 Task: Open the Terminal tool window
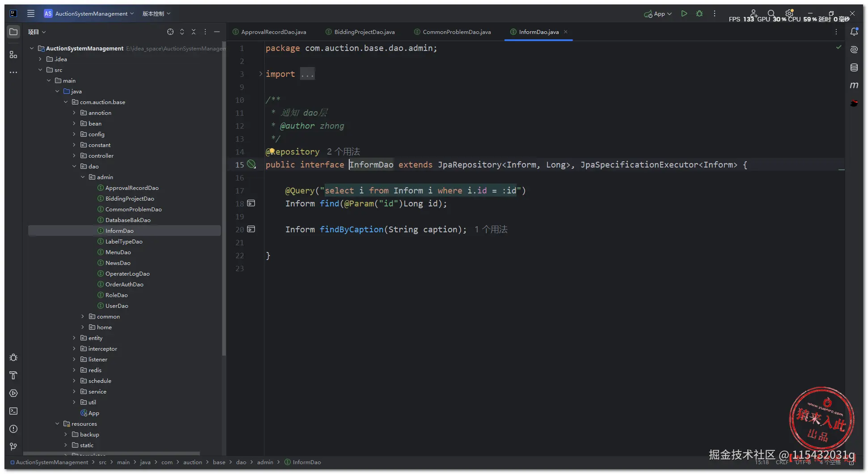(13, 411)
